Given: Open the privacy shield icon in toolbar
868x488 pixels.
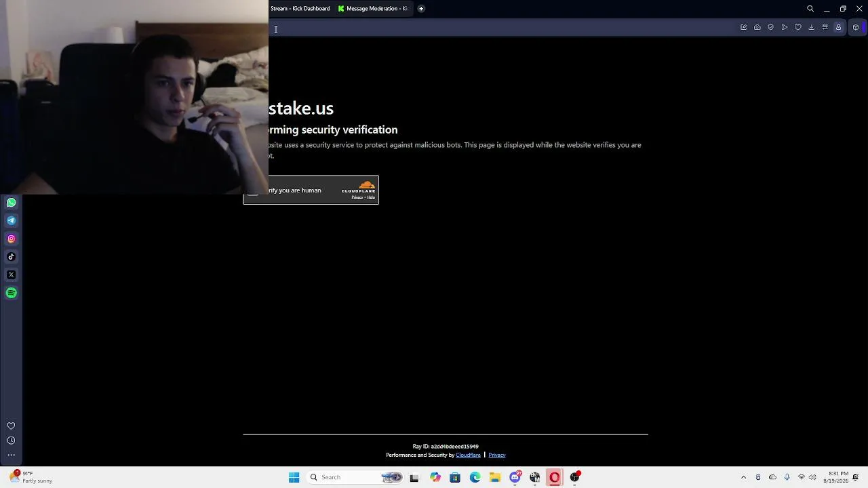Looking at the screenshot, I should click(771, 27).
